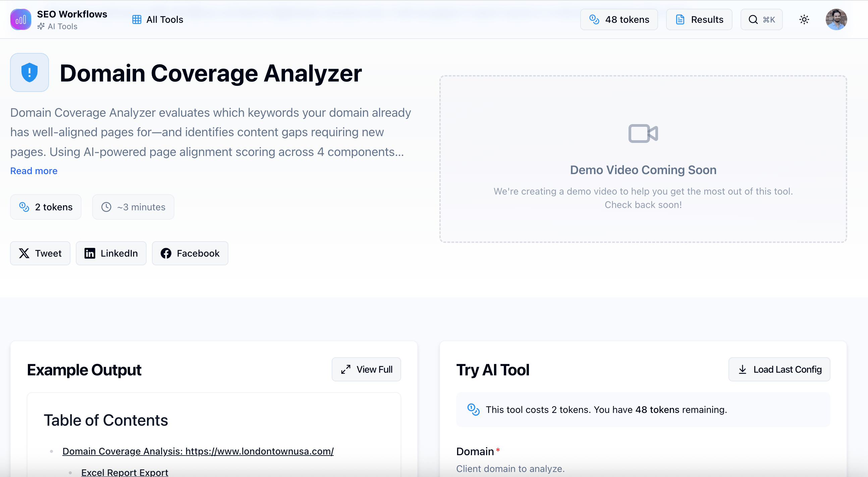The width and height of the screenshot is (868, 477).
Task: Open the All Tools menu
Action: (x=158, y=19)
